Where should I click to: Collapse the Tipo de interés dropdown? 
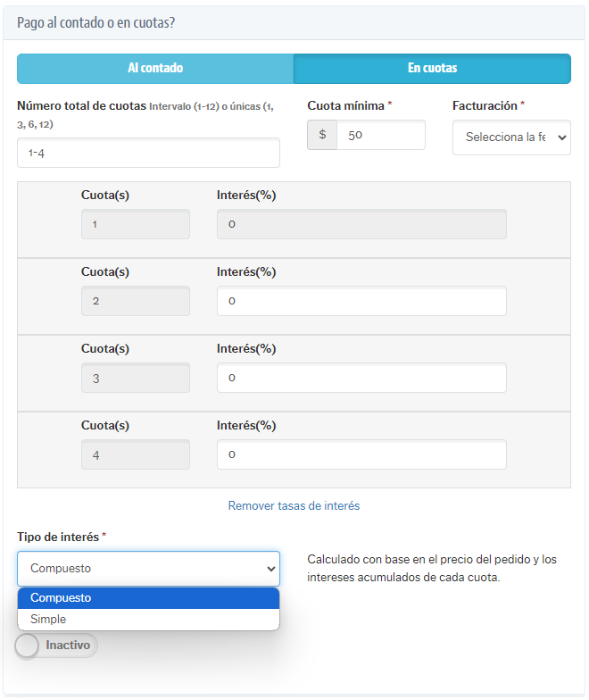(148, 568)
